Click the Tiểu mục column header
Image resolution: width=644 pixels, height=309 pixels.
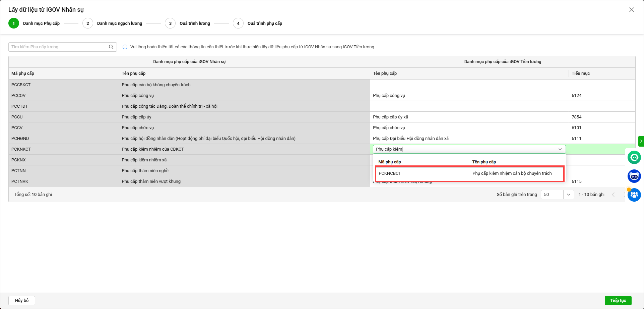coord(602,73)
